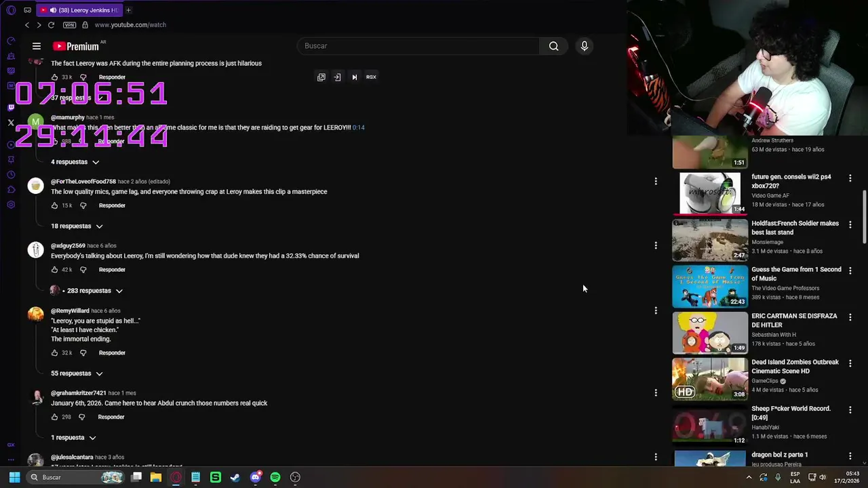Open the Opera GX main menu logo
This screenshot has width=868, height=488.
click(11, 10)
